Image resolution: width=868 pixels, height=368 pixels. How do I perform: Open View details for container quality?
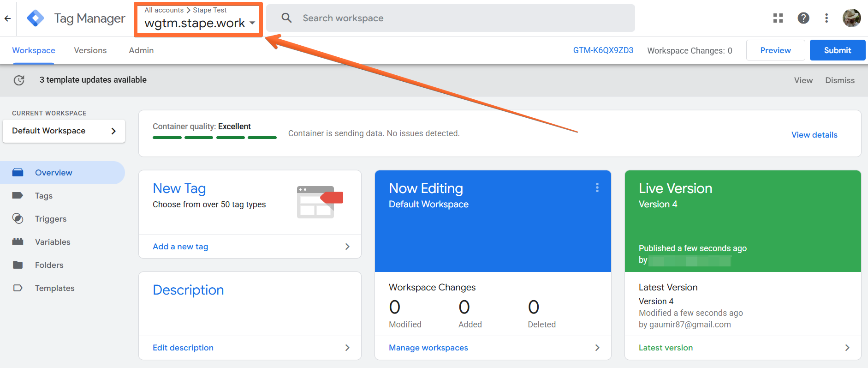[x=814, y=135]
